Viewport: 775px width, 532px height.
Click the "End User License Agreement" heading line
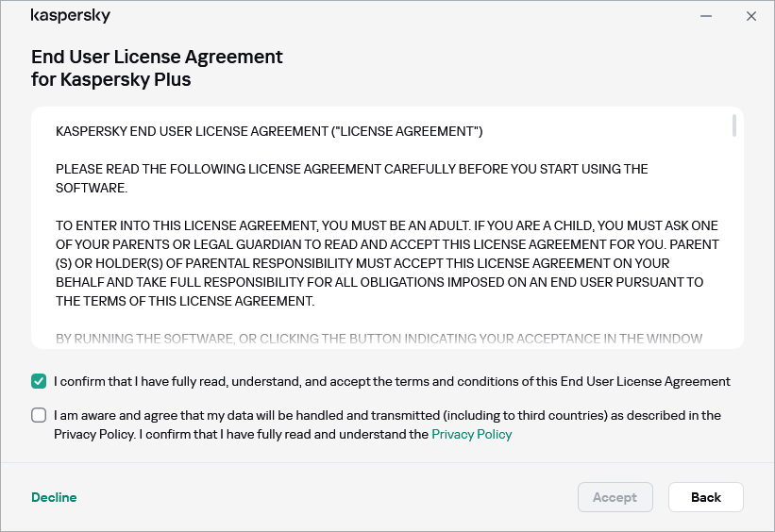[x=157, y=57]
